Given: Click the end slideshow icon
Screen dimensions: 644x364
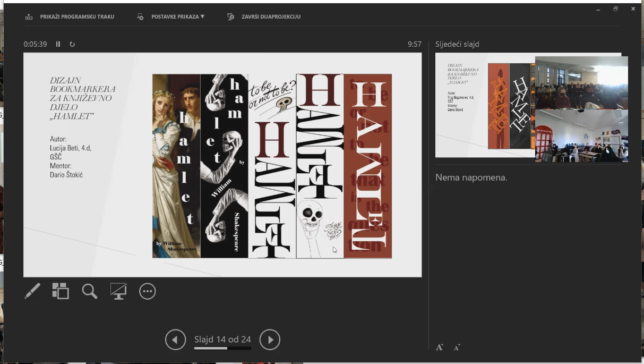Looking at the screenshot, I should 230,17.
